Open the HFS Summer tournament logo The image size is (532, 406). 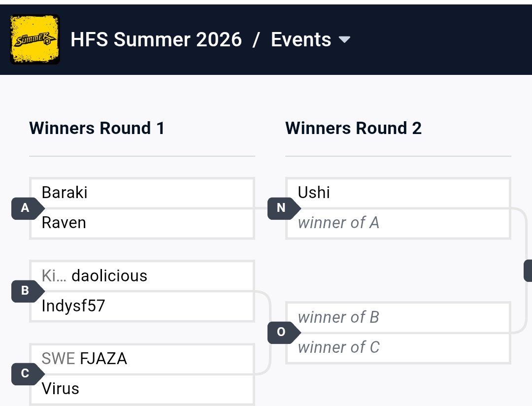pyautogui.click(x=35, y=39)
